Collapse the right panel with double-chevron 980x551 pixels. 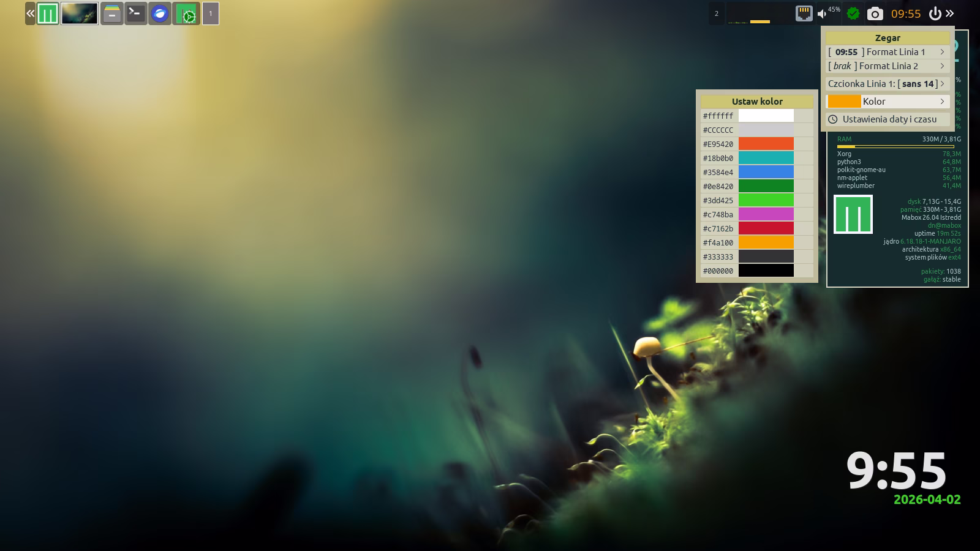click(x=949, y=13)
